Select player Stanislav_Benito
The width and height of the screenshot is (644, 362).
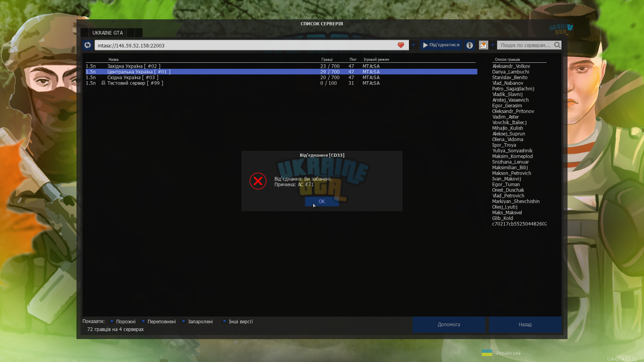pos(510,78)
